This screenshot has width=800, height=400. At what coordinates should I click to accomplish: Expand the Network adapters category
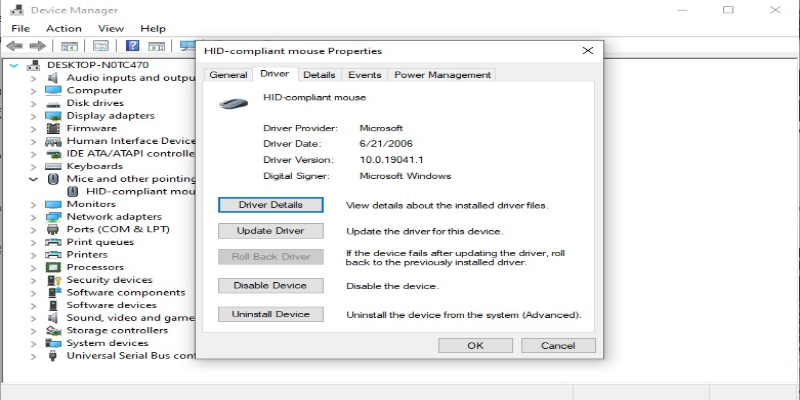(x=33, y=217)
